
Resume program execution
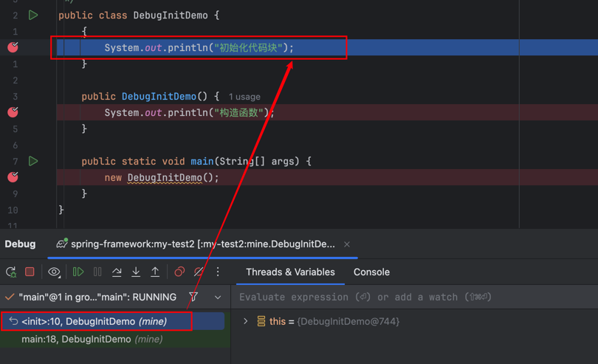pos(78,272)
